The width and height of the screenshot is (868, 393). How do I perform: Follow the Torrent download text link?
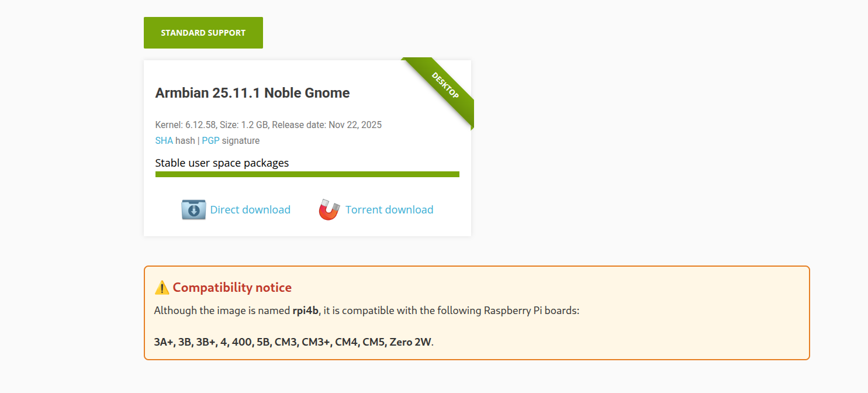pyautogui.click(x=389, y=210)
